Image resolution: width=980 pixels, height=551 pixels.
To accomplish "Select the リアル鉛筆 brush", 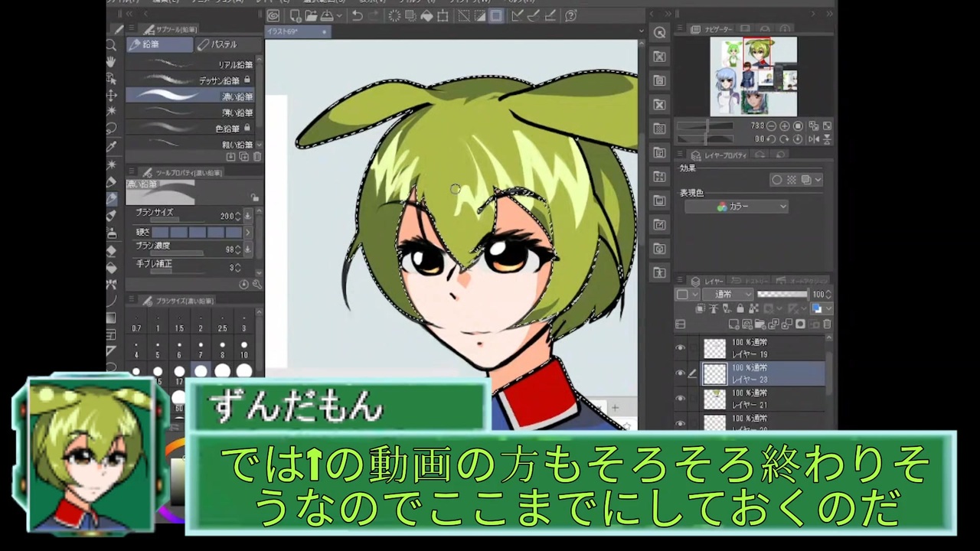I will [191, 64].
